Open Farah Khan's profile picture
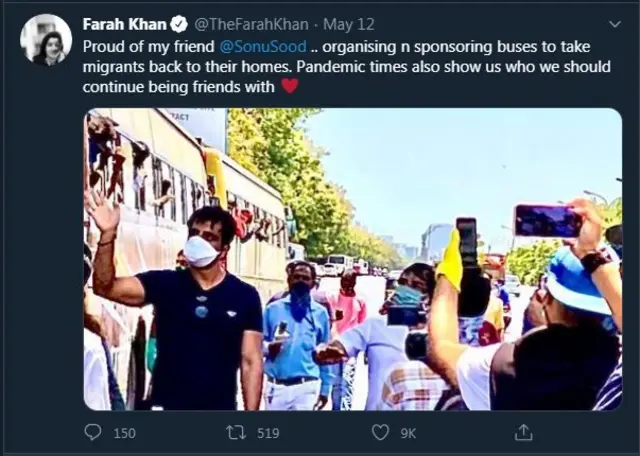Screen dimensions: 640x456 (46, 40)
